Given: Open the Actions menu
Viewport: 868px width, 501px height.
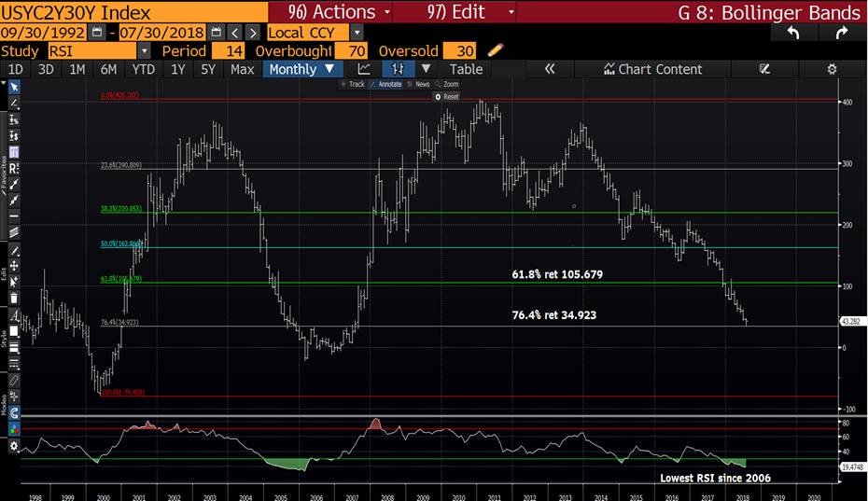Looking at the screenshot, I should point(338,11).
